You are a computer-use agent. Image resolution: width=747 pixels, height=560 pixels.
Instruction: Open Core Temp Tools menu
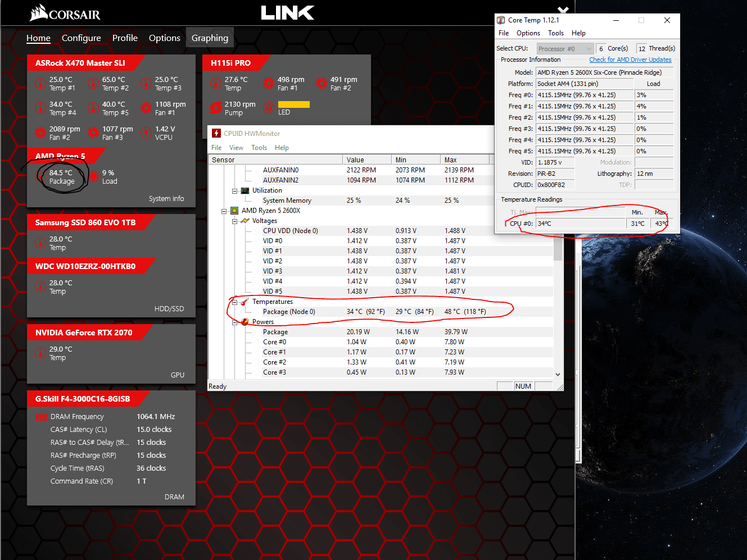(x=556, y=33)
